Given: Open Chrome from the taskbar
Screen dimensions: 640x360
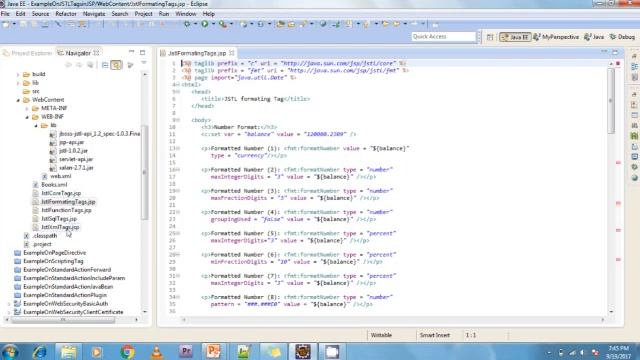Looking at the screenshot, I should coord(127,351).
